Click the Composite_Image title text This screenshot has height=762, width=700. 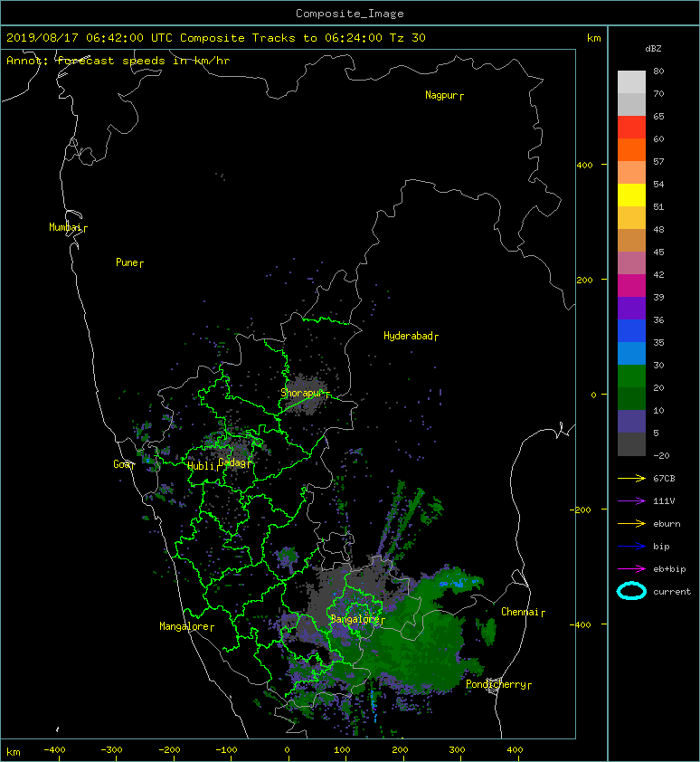point(350,14)
